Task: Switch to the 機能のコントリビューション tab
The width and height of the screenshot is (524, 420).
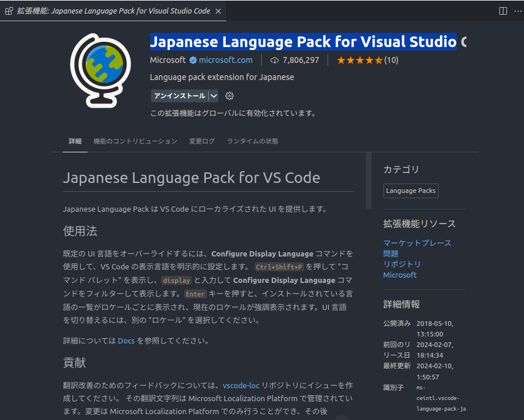Action: click(x=135, y=141)
